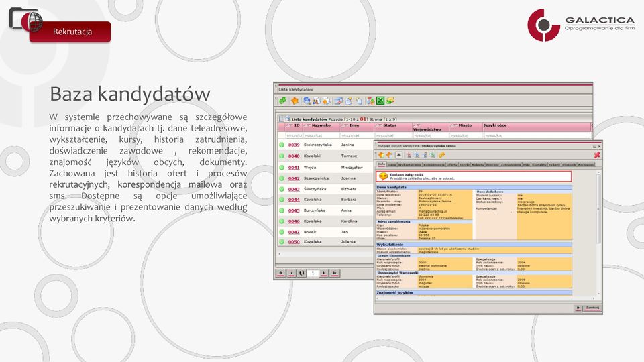The height and width of the screenshot is (362, 644).
Task: Click the page number field in pager
Action: pos(313,273)
